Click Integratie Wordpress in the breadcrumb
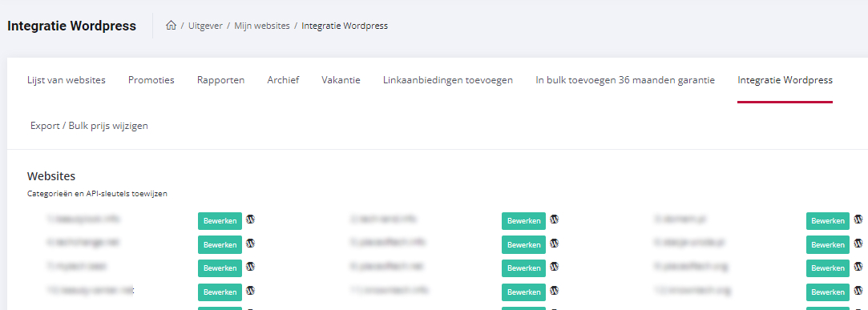This screenshot has height=310, width=868. (345, 26)
